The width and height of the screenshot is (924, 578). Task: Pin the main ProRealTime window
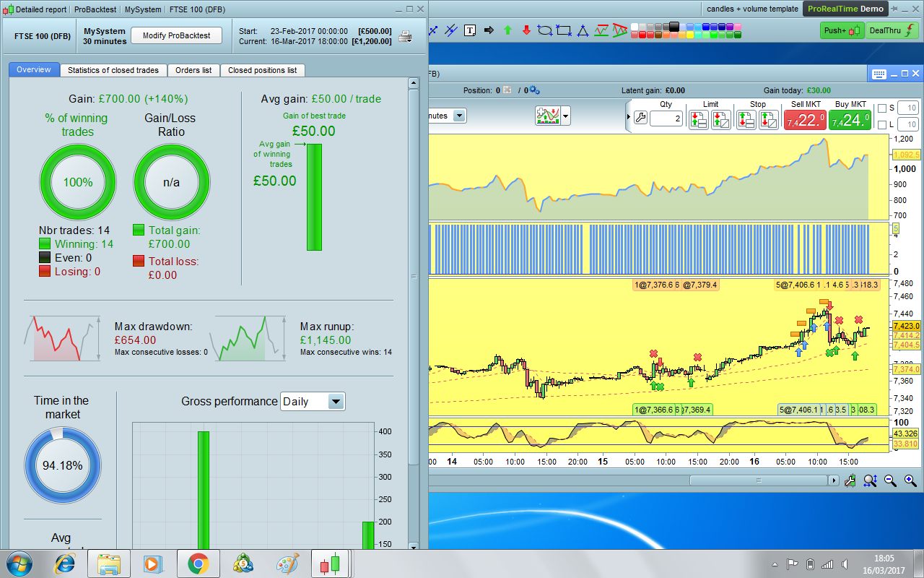(x=896, y=9)
